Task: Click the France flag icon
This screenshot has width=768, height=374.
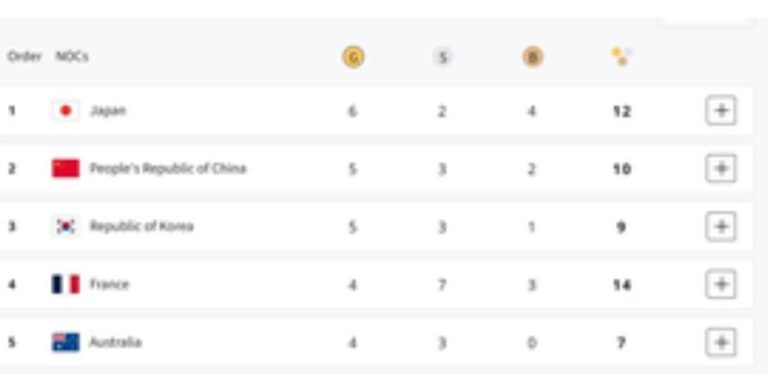Action: [x=66, y=284]
